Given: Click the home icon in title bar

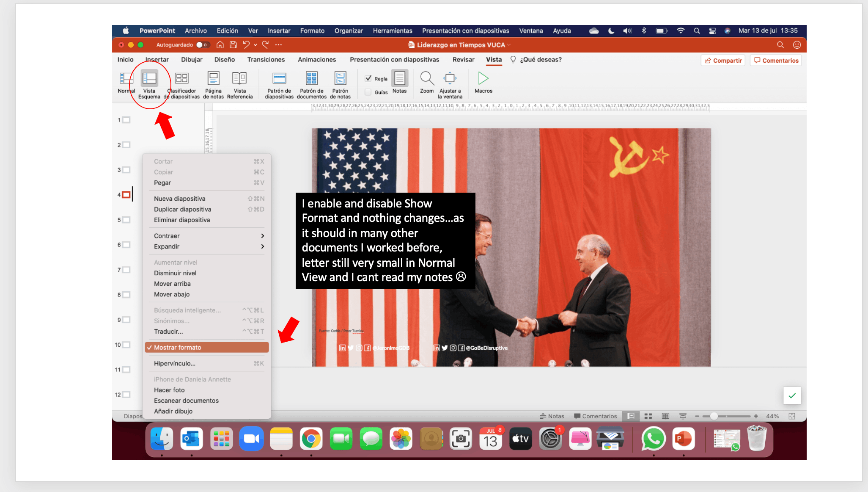Looking at the screenshot, I should 220,44.
